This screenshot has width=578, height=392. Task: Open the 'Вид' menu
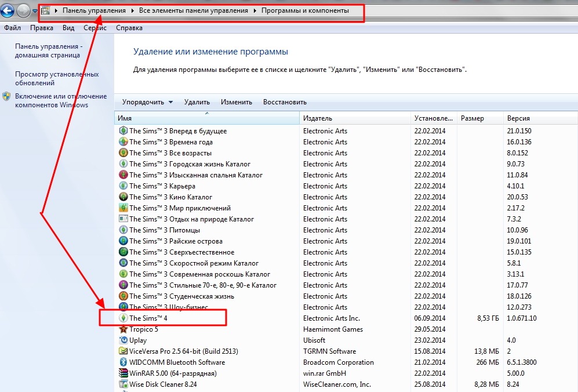point(68,28)
